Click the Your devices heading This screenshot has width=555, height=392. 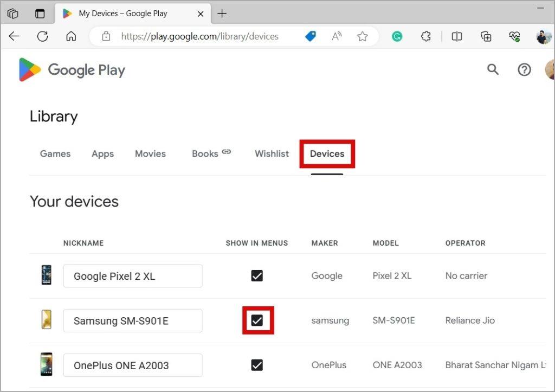coord(74,202)
